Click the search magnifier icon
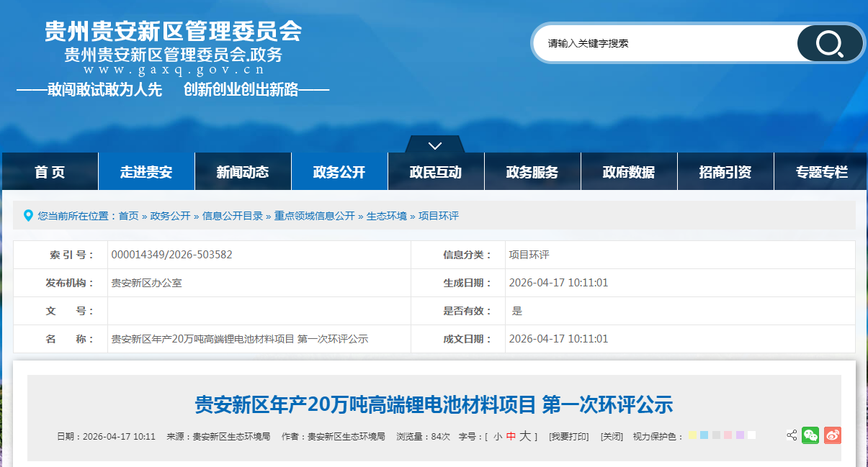The width and height of the screenshot is (868, 467). [830, 43]
